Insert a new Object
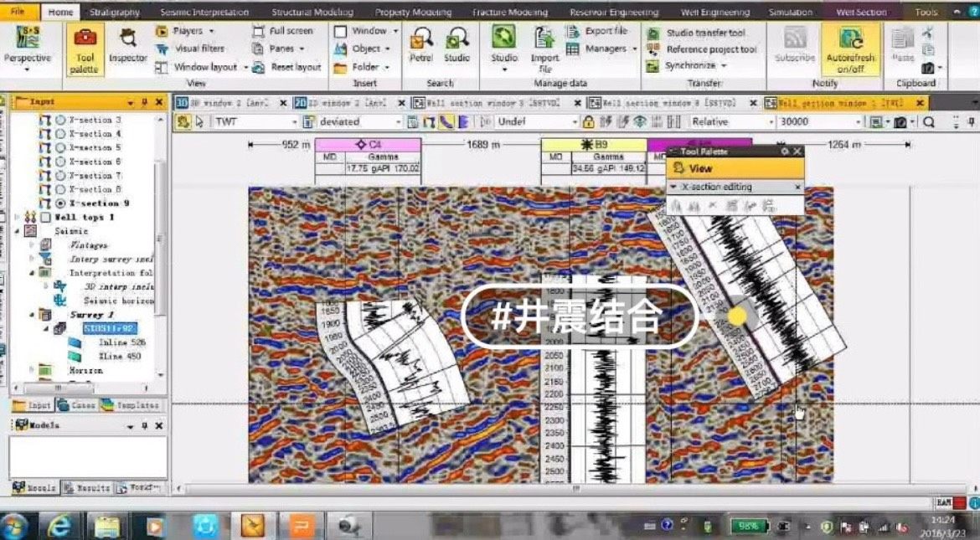The image size is (980, 540). point(362,49)
